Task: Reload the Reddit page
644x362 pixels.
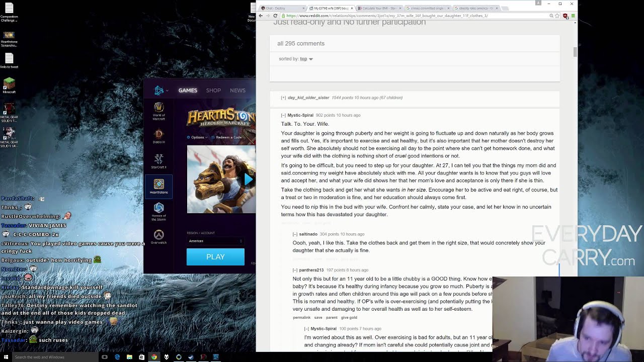Action: [x=275, y=16]
